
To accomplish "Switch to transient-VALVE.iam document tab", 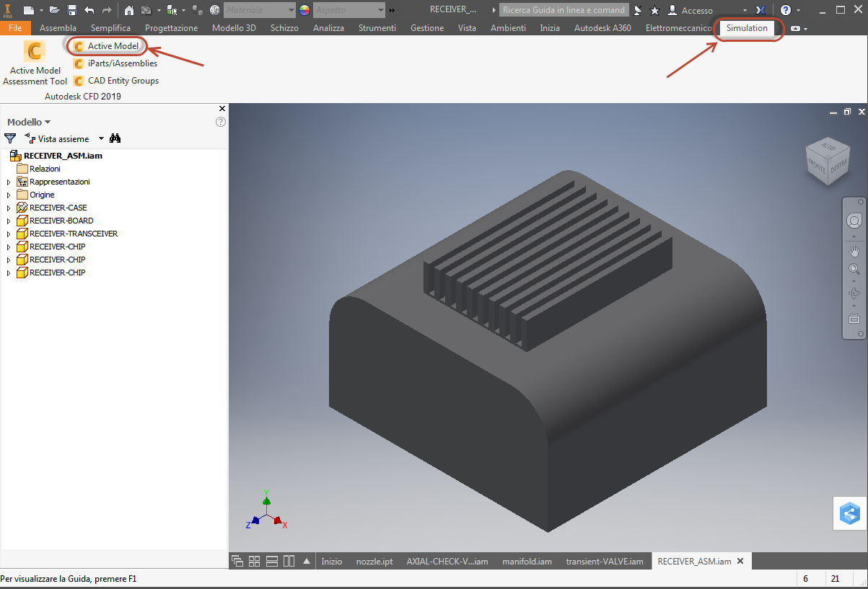I will [605, 562].
